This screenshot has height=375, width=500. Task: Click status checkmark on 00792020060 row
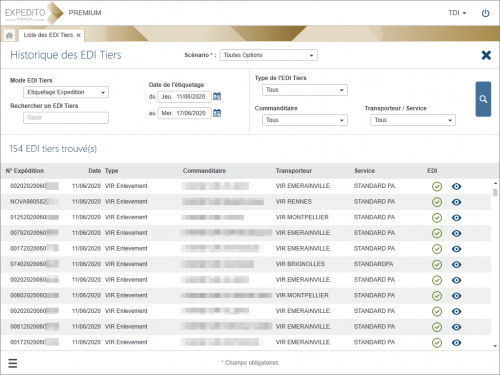pos(437,233)
